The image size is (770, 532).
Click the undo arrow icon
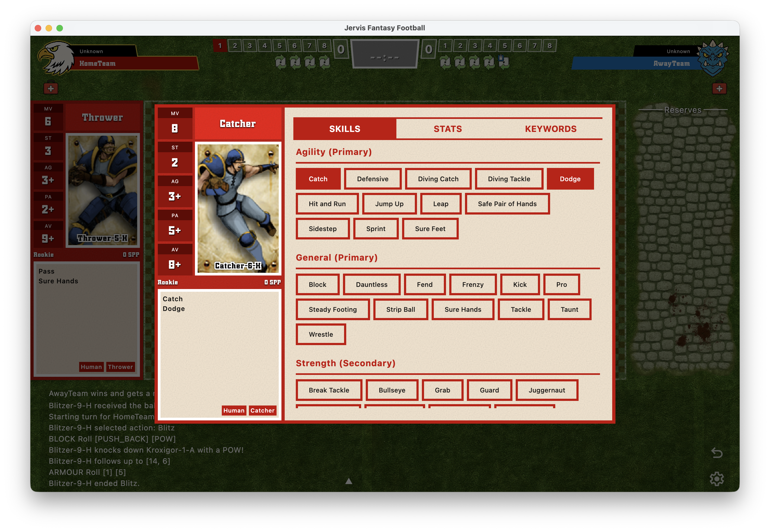tap(717, 453)
